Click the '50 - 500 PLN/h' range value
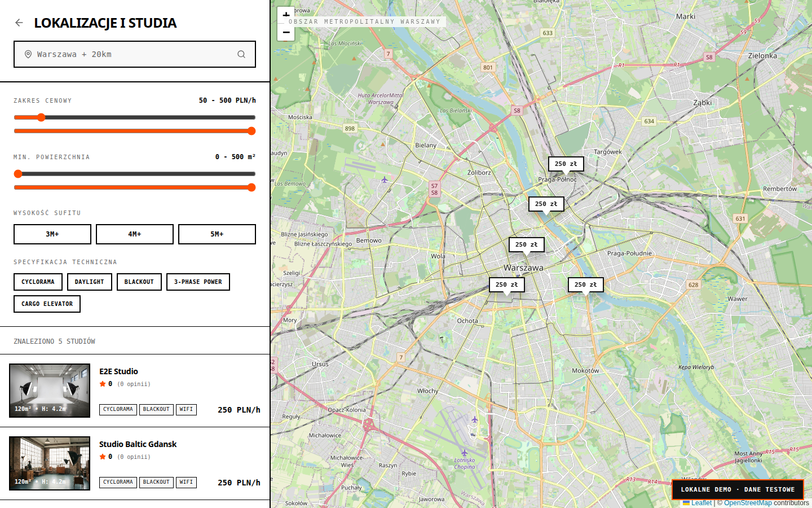Image resolution: width=812 pixels, height=508 pixels. pyautogui.click(x=227, y=100)
